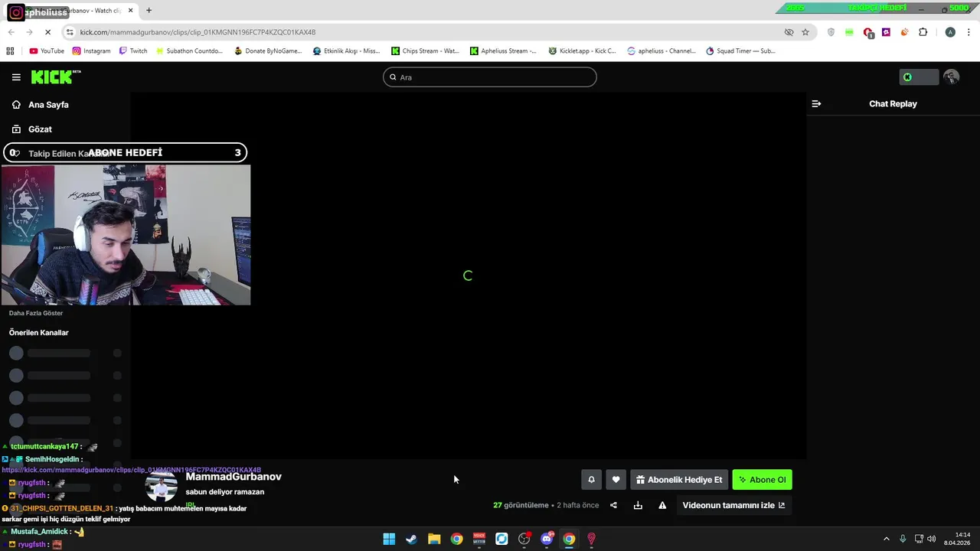Open the Instagram bookmark
This screenshot has width=980, height=551.
click(92, 51)
